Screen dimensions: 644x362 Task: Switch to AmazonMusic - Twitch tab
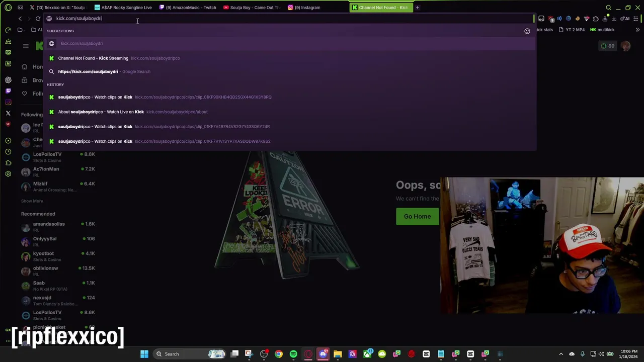coord(188,8)
